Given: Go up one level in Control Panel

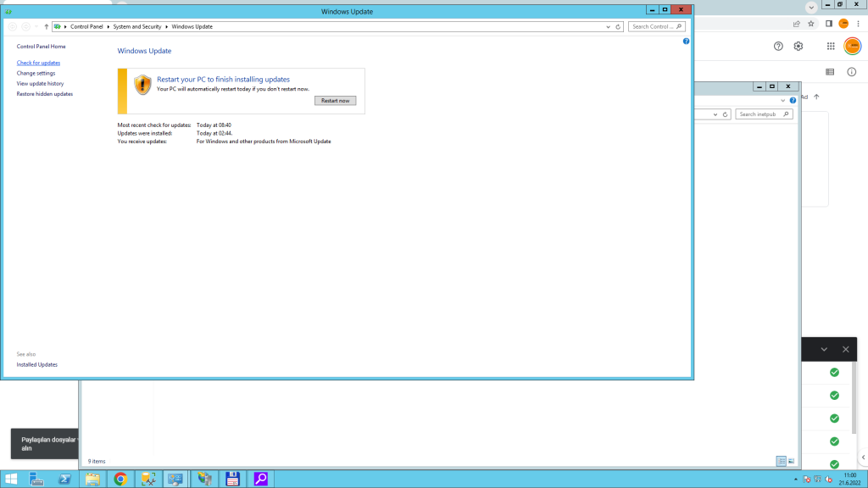Looking at the screenshot, I should (x=47, y=26).
